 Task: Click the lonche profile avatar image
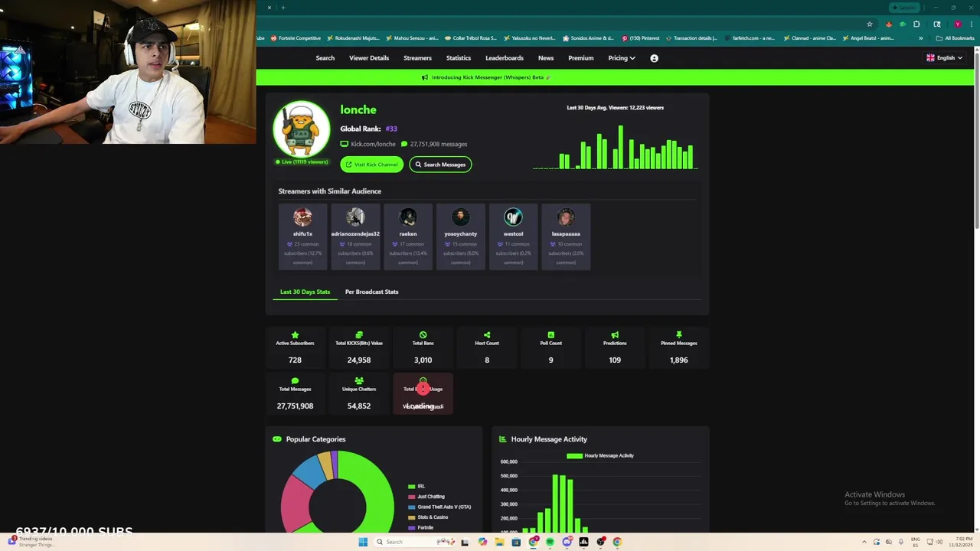click(x=302, y=129)
